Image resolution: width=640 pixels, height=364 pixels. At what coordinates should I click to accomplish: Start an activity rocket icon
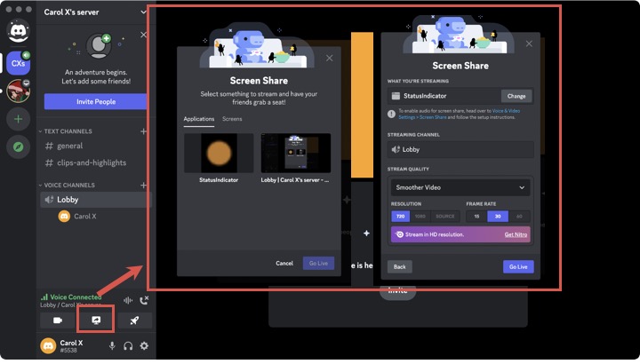134,320
